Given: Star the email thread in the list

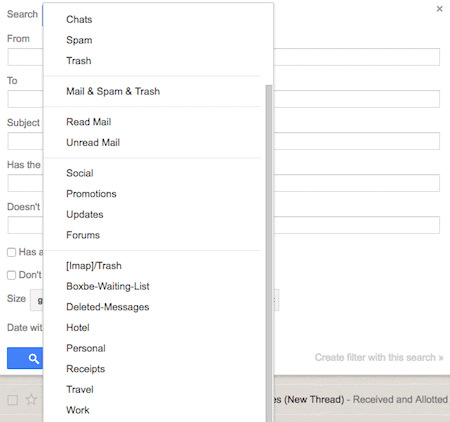Looking at the screenshot, I should point(31,399).
